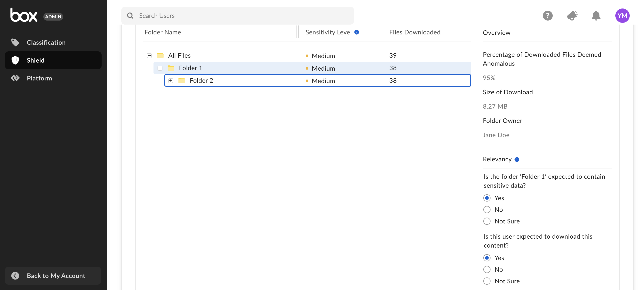Image resolution: width=644 pixels, height=290 pixels.
Task: Click the announcements megaphone icon
Action: pyautogui.click(x=572, y=15)
